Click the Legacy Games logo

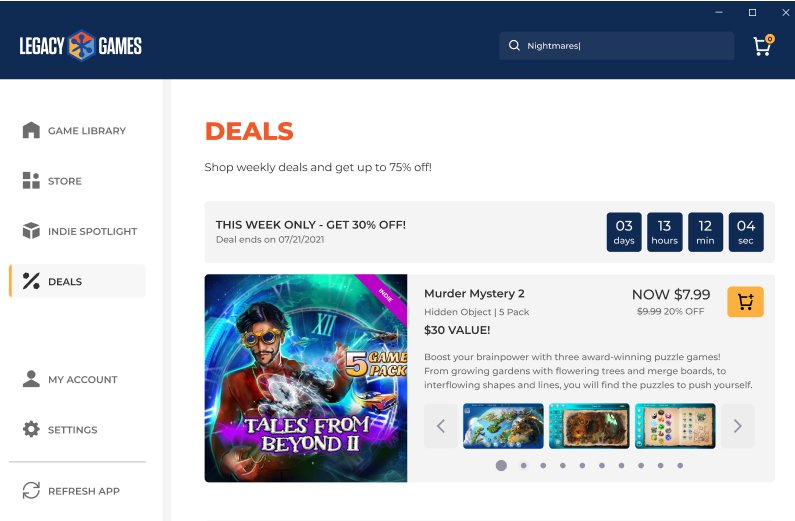tap(81, 46)
